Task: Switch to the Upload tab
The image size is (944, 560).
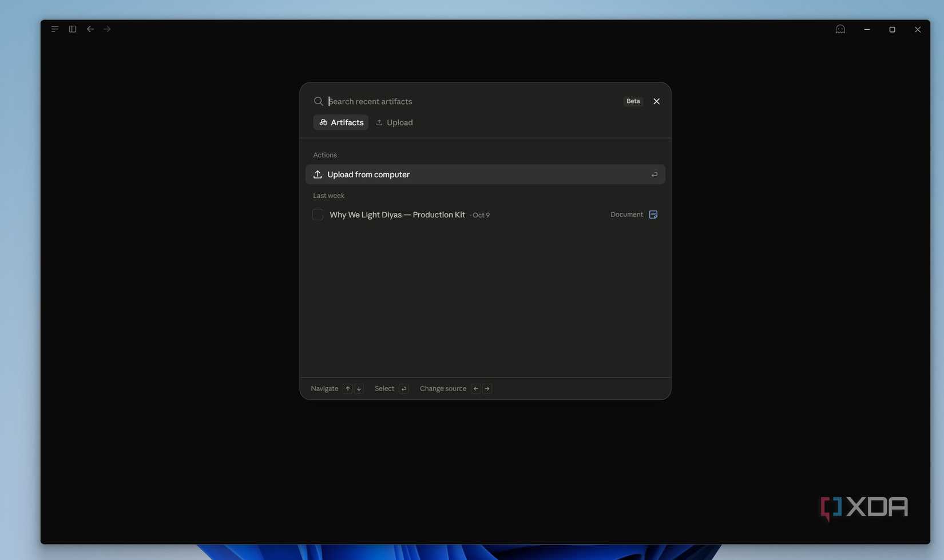Action: coord(394,122)
